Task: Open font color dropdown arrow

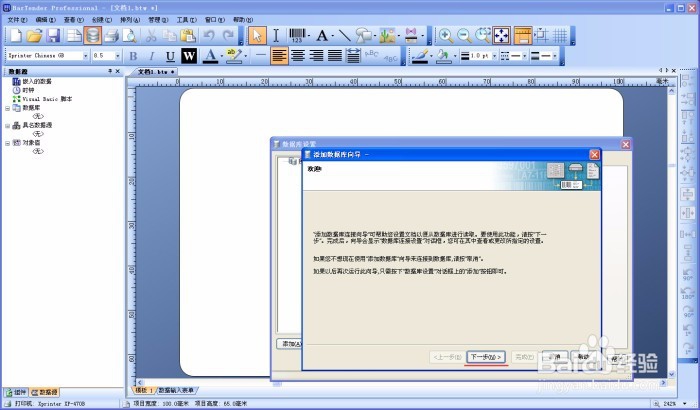Action: pyautogui.click(x=221, y=56)
